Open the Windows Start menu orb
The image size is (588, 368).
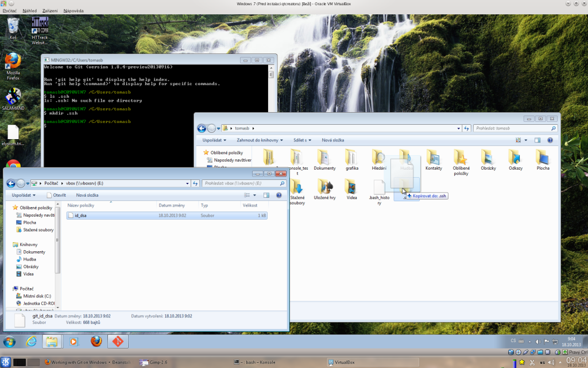(9, 342)
